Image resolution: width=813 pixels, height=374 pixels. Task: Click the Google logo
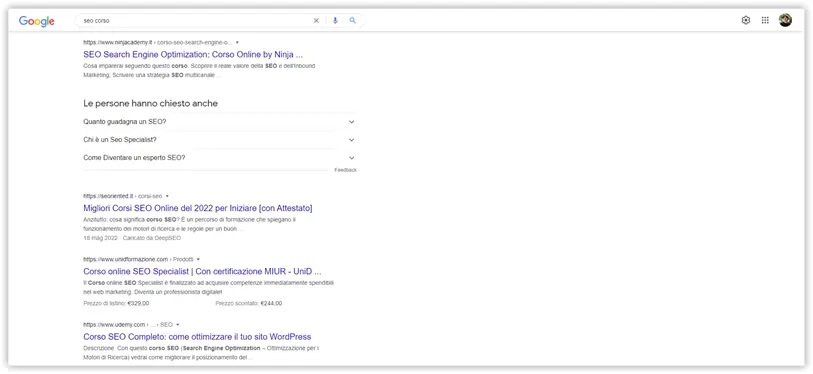(37, 21)
